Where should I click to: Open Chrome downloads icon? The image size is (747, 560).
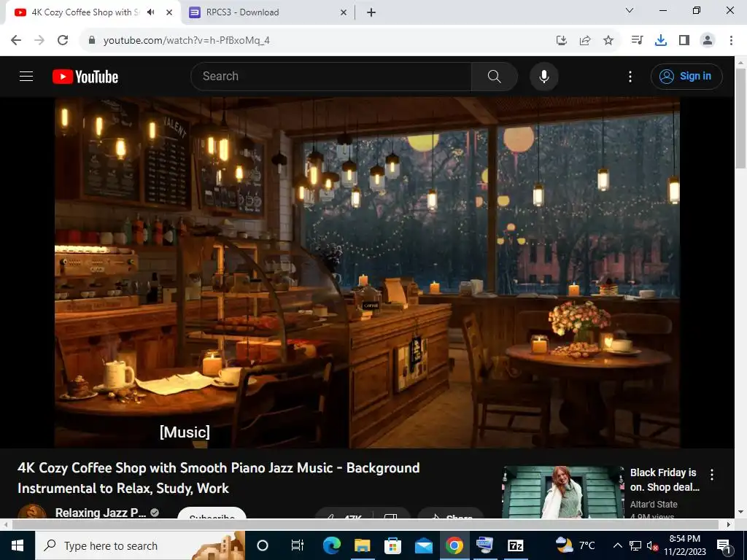click(660, 41)
